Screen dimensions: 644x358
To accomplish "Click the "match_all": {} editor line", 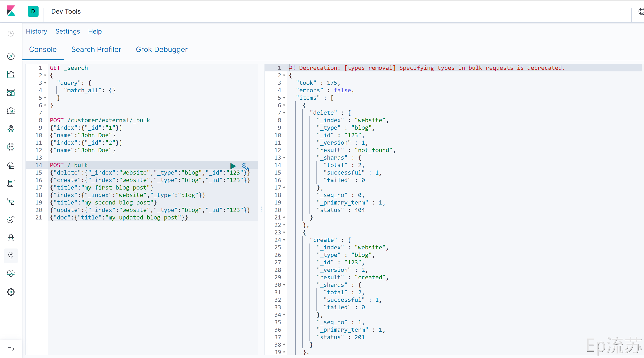I will pyautogui.click(x=90, y=90).
